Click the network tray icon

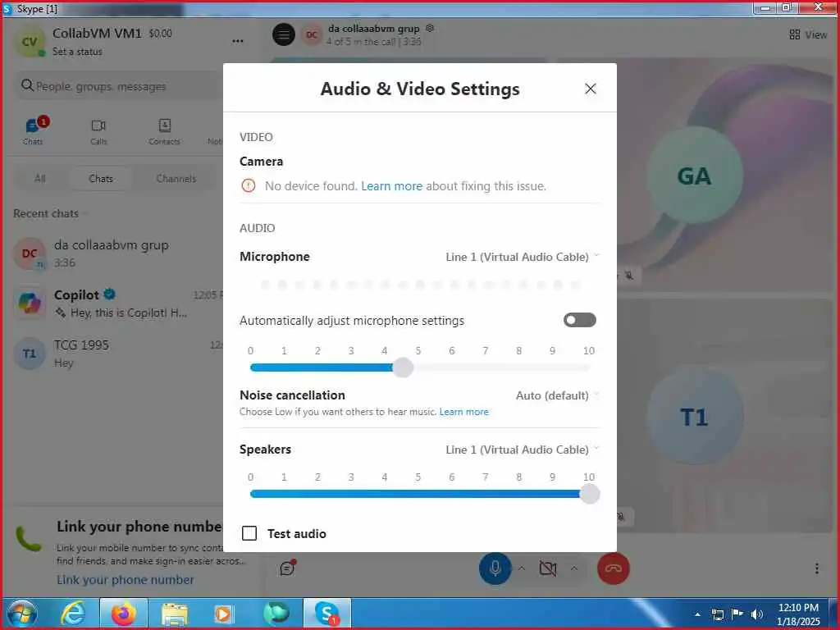pyautogui.click(x=717, y=614)
